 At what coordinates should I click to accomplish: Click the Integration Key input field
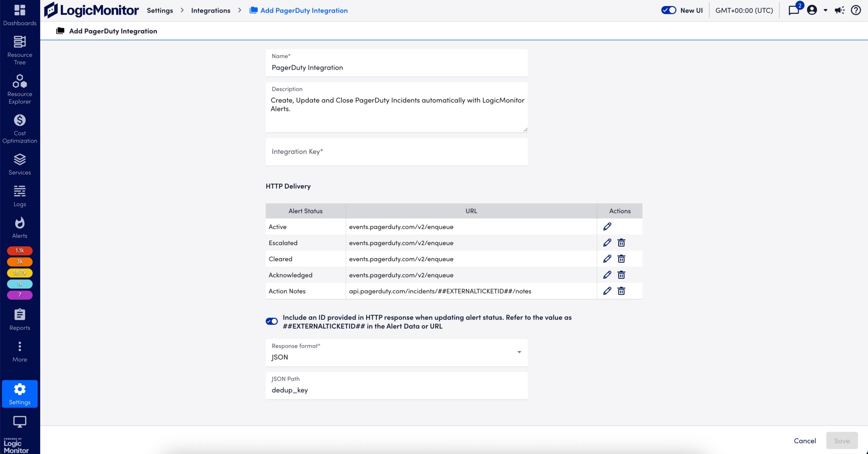[x=396, y=152]
